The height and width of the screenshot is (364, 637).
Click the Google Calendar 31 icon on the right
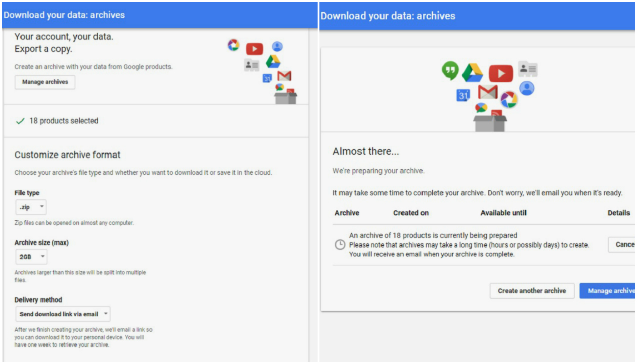463,95
